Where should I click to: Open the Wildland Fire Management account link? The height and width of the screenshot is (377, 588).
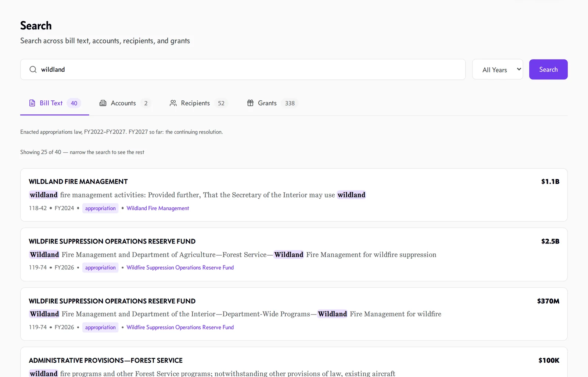158,208
